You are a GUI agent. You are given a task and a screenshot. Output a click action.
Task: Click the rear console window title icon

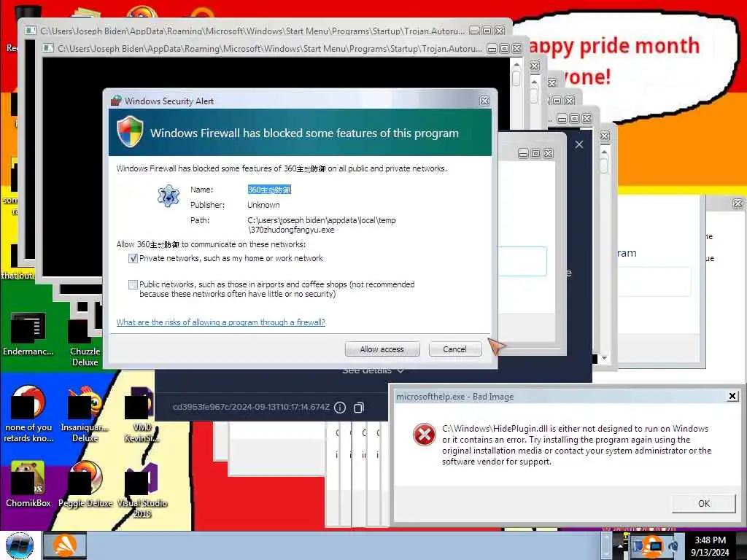tap(31, 31)
